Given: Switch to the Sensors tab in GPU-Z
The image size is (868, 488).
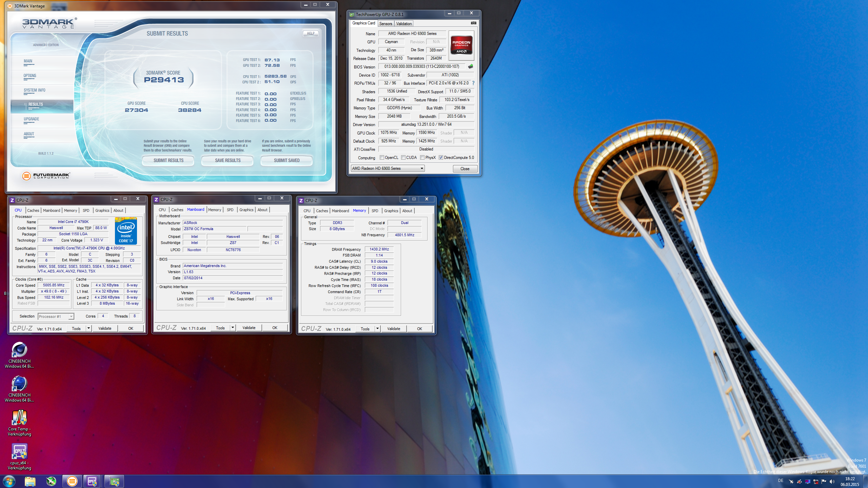Looking at the screenshot, I should point(386,24).
